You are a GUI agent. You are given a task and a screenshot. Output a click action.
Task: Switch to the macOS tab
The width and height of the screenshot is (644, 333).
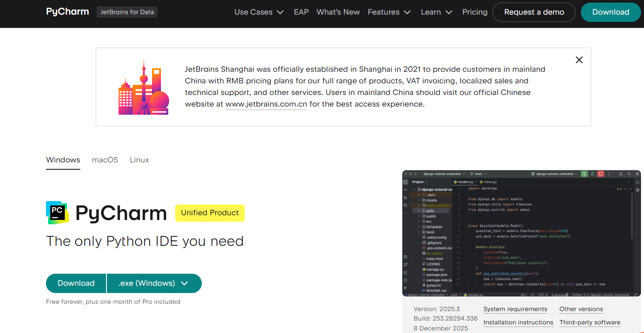(x=105, y=160)
